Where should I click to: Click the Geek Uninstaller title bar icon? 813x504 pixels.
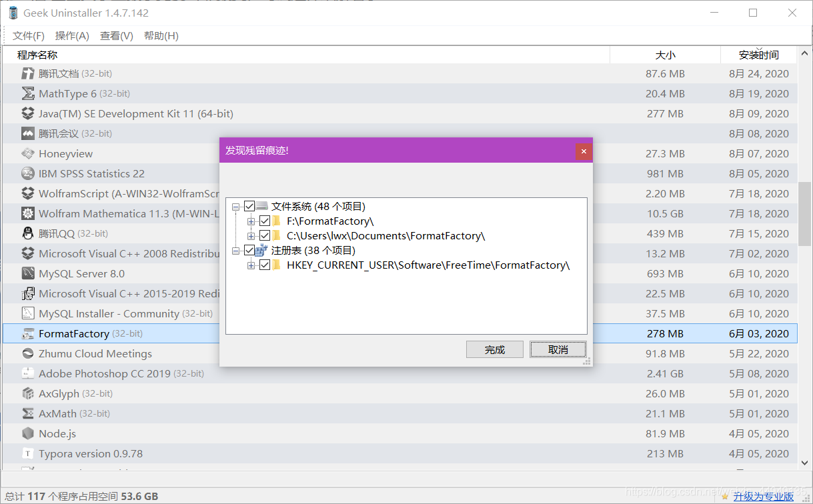pyautogui.click(x=12, y=13)
